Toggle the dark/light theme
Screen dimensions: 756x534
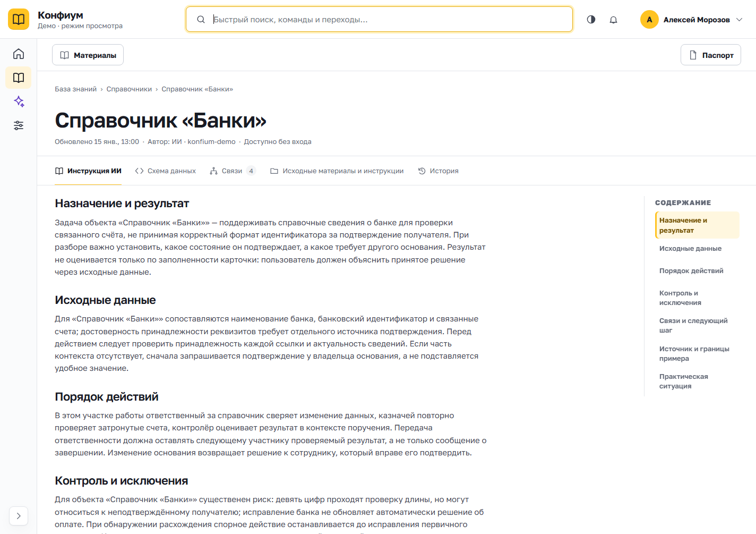click(591, 20)
